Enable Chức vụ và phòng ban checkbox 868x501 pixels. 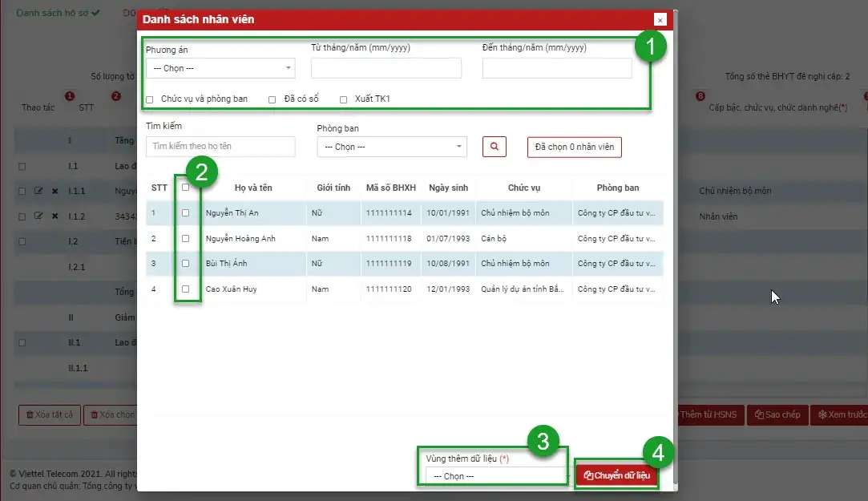[149, 99]
